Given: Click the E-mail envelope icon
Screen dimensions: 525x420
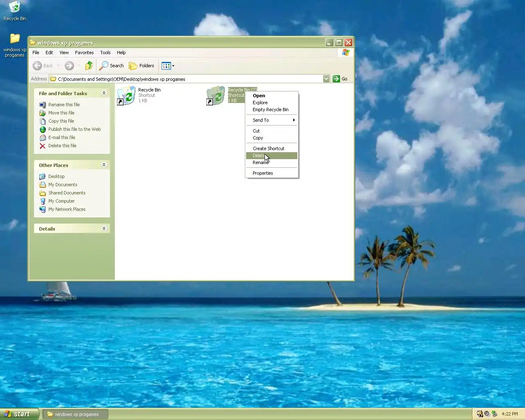Looking at the screenshot, I should coord(43,137).
